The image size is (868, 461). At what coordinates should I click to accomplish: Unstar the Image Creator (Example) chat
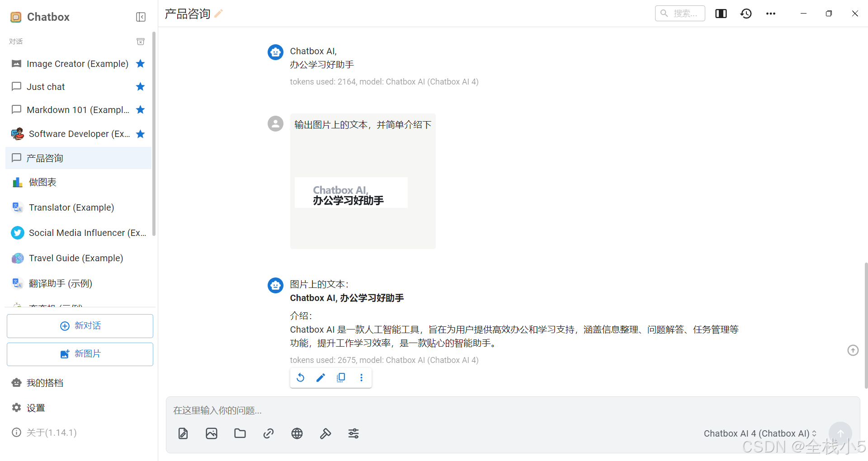tap(141, 63)
